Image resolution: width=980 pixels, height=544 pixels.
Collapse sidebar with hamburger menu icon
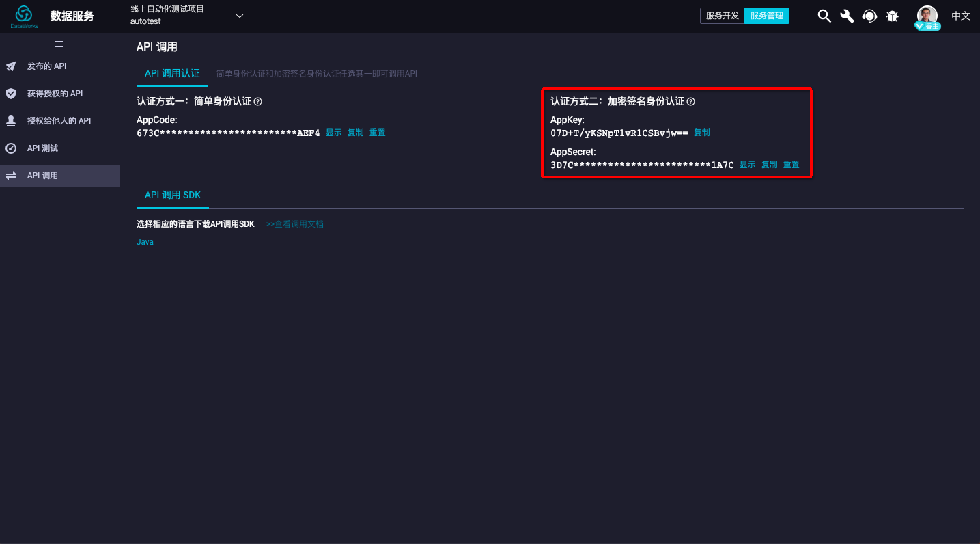click(x=59, y=44)
